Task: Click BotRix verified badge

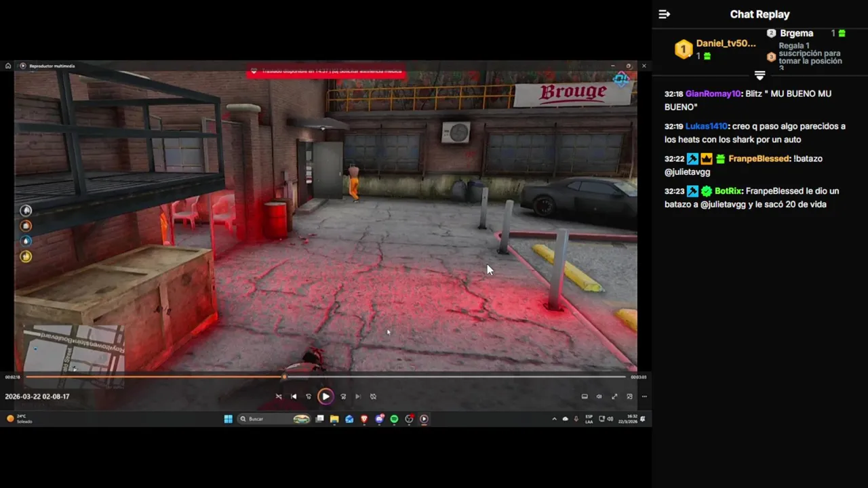Action: (707, 191)
